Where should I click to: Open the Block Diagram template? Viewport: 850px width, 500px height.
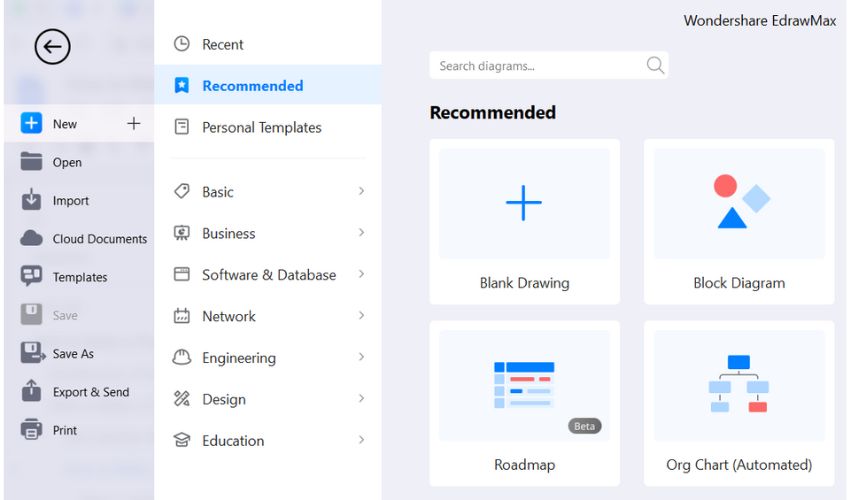[x=739, y=221]
